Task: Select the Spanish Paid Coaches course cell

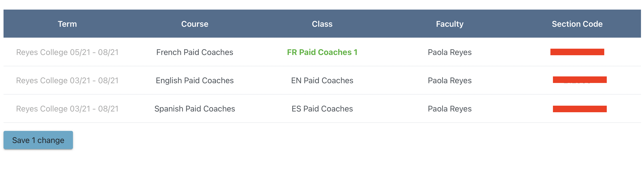Action: click(195, 109)
